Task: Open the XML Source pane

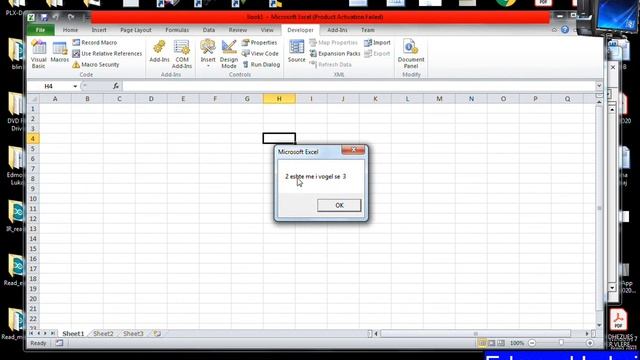Action: (296, 51)
